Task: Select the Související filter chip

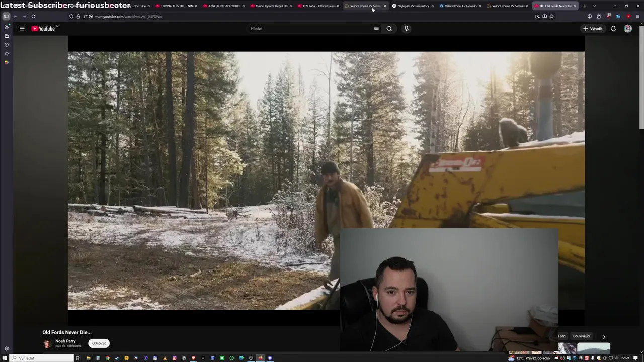Action: 582,336
